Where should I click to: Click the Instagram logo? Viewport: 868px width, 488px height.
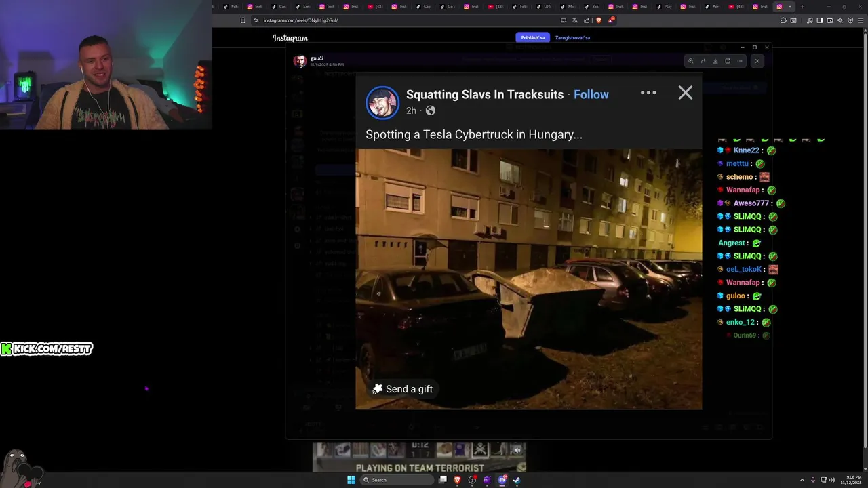[x=290, y=38]
